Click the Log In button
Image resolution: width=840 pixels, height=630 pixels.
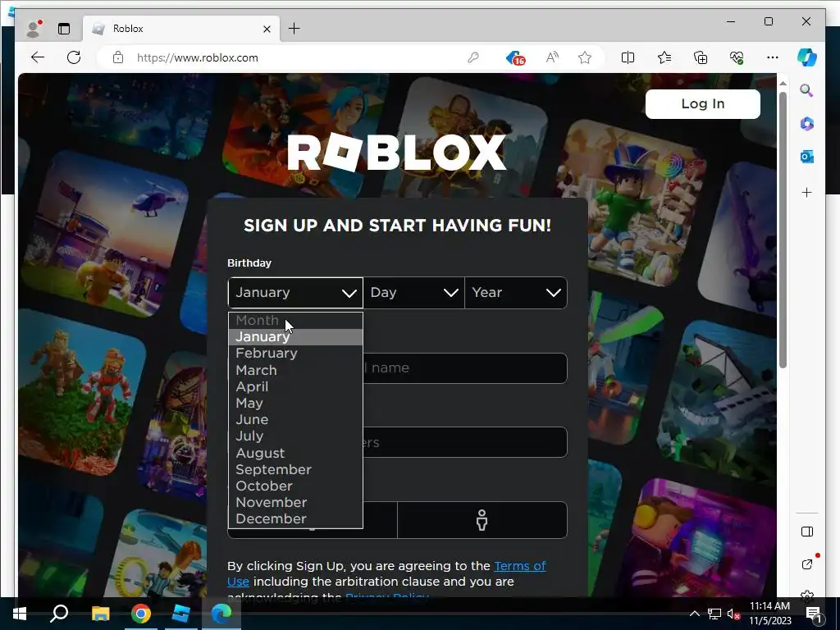703,104
